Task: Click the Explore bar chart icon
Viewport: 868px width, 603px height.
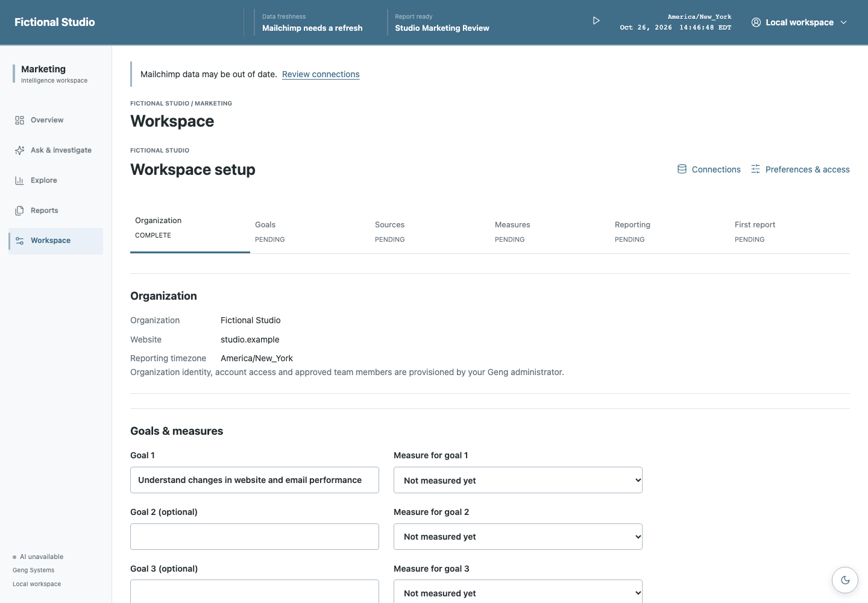Action: coord(19,180)
